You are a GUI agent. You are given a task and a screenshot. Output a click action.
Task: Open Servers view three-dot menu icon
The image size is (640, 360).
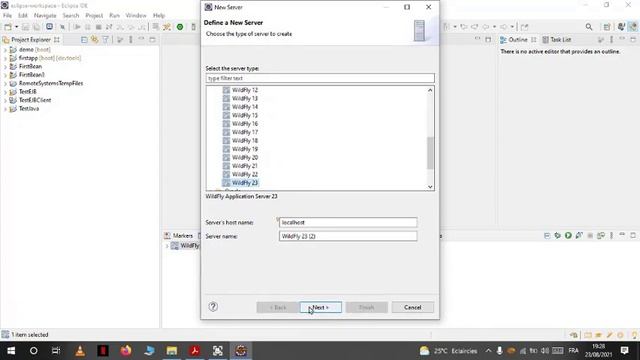point(611,236)
